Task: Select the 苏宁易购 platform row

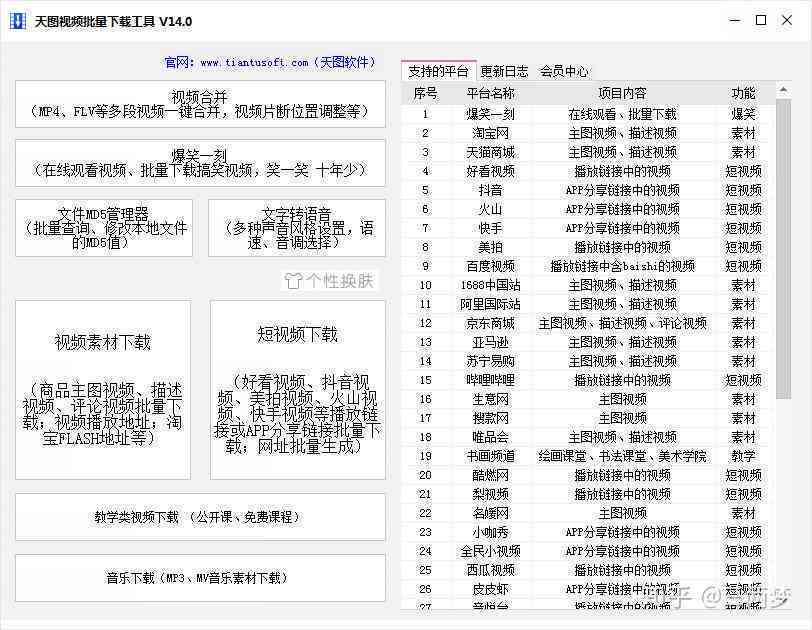Action: pyautogui.click(x=588, y=361)
